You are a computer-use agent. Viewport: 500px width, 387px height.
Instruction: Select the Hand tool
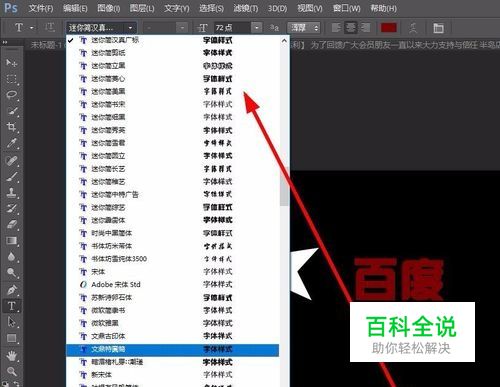[x=11, y=356]
